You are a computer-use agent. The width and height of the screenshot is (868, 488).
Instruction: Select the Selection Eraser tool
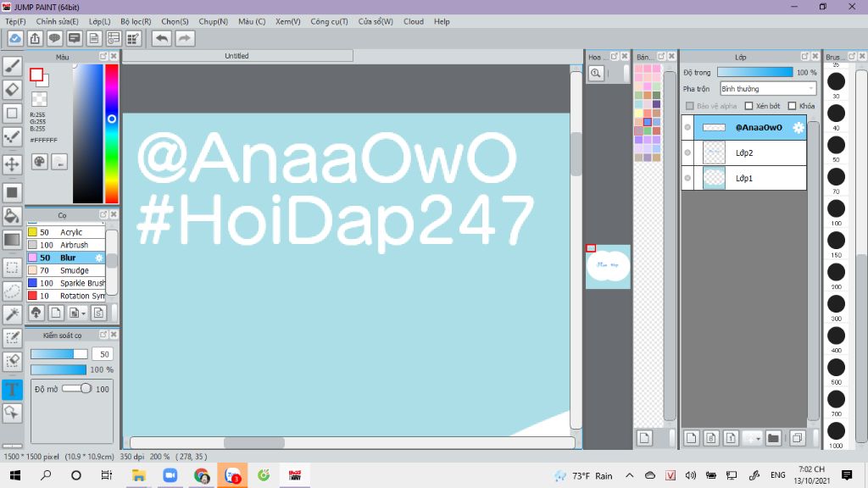pos(12,361)
